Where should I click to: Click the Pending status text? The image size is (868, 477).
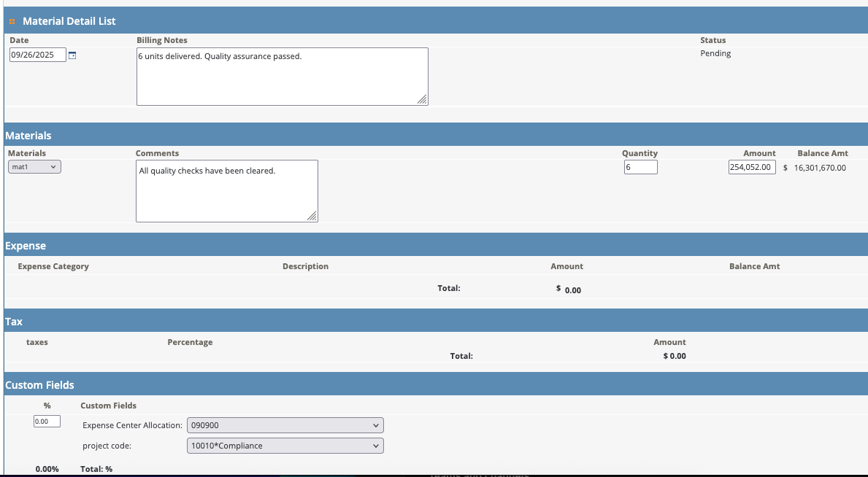(715, 54)
